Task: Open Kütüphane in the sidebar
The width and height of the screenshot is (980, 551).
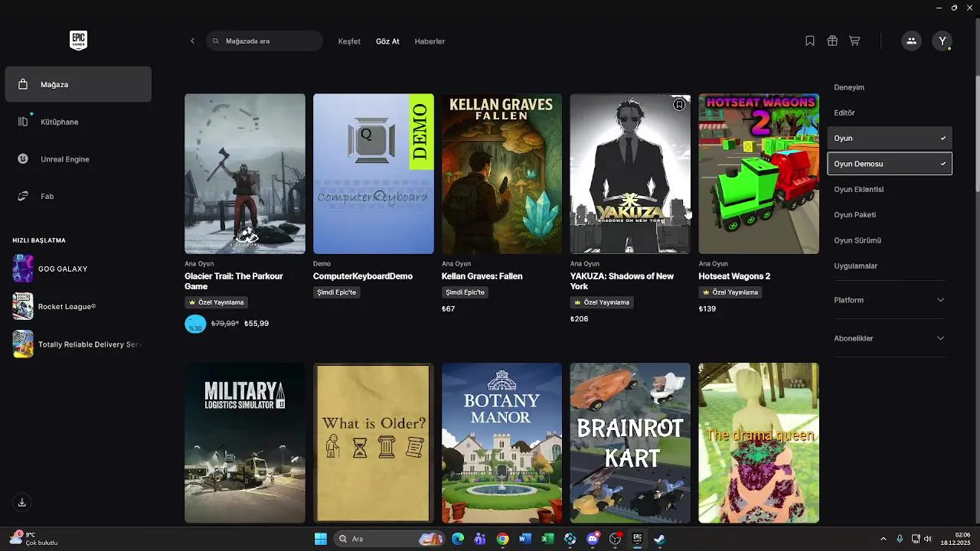Action: (x=78, y=122)
